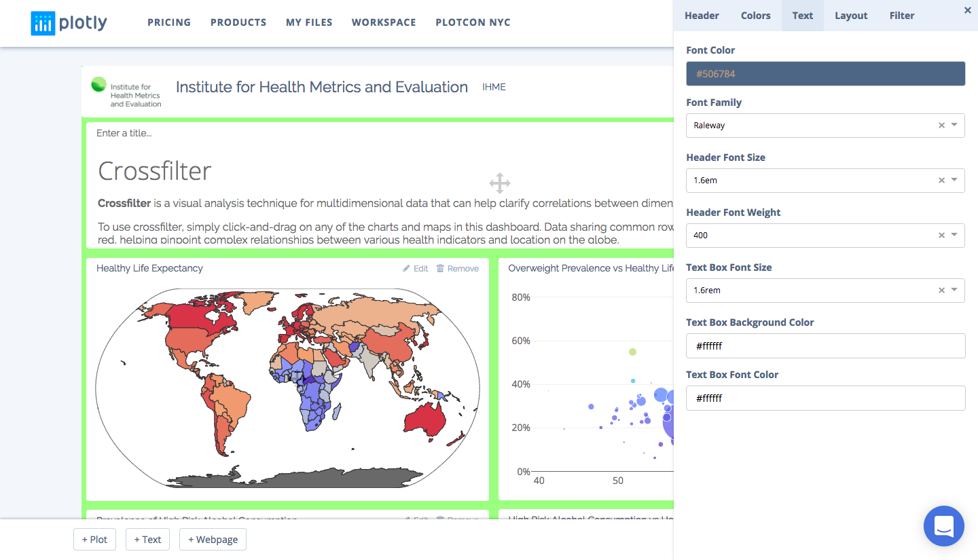Image resolution: width=978 pixels, height=560 pixels.
Task: Click the Overweight Prevalence plot title
Action: click(x=591, y=268)
